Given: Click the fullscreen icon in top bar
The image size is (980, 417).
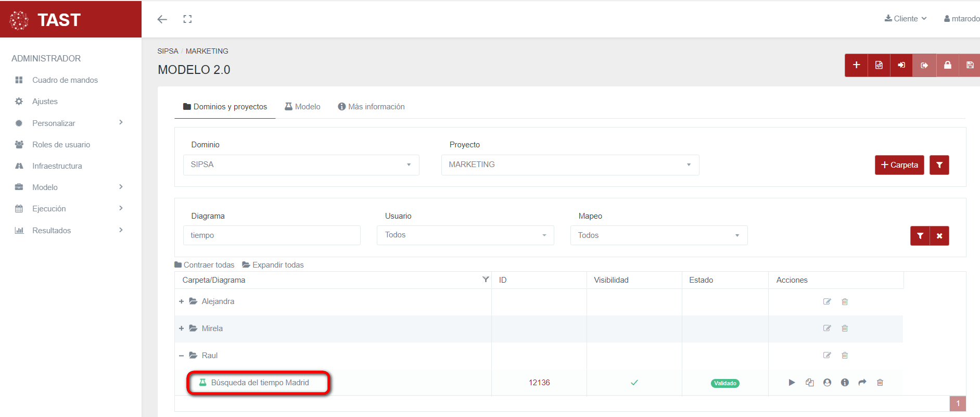Looking at the screenshot, I should pyautogui.click(x=187, y=19).
